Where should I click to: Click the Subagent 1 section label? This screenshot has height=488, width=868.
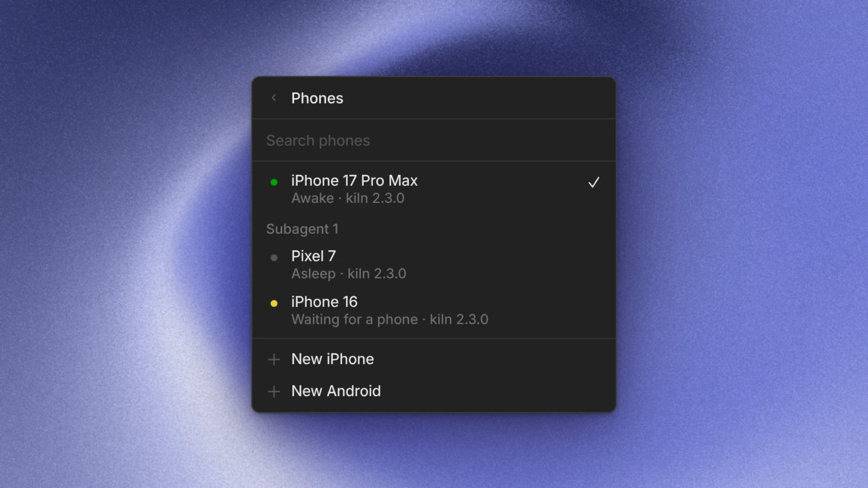click(302, 229)
